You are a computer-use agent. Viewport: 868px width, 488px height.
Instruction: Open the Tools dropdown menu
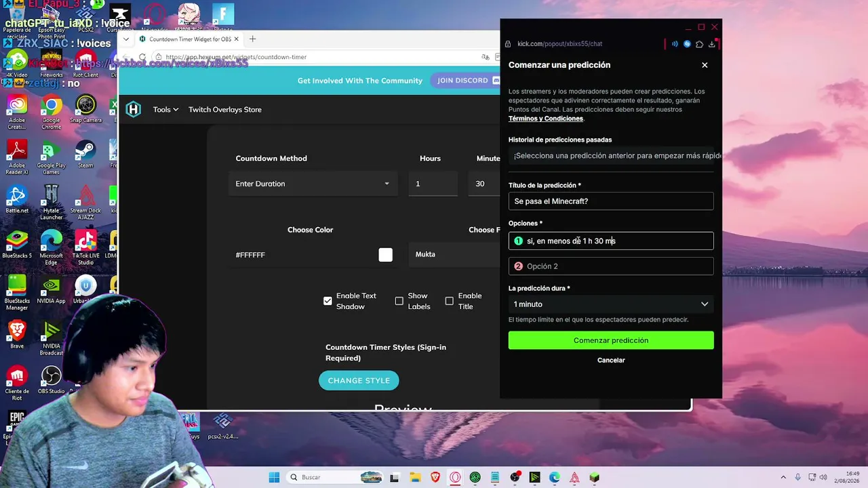pyautogui.click(x=165, y=110)
